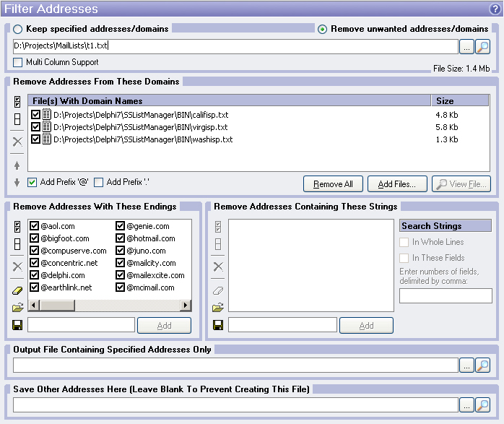Viewport: 504px width, 424px height.
Task: Uncheck the @hotmail.com ending
Action: 121,238
